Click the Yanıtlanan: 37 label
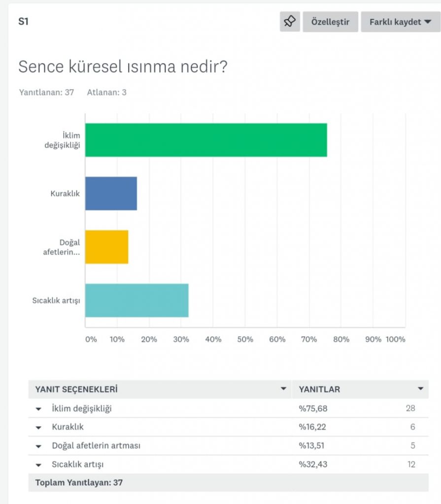The image size is (441, 504). [47, 92]
